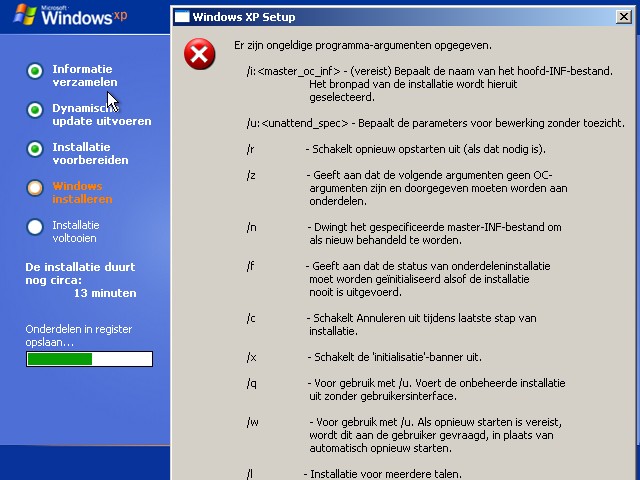Click the orange Windows installeren step label
The width and height of the screenshot is (640, 480).
(82, 193)
